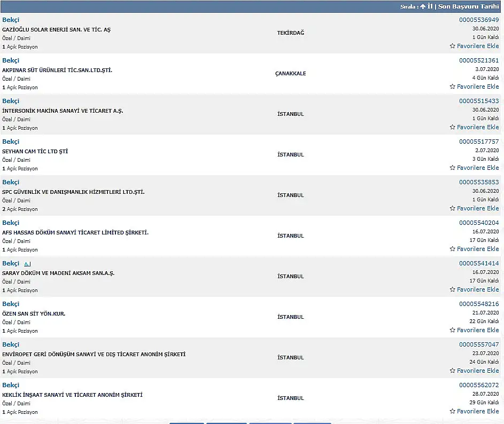Click the accessibility icon next to SARAY DÖKÜM's Bekçi
This screenshot has width=504, height=424.
[27, 264]
